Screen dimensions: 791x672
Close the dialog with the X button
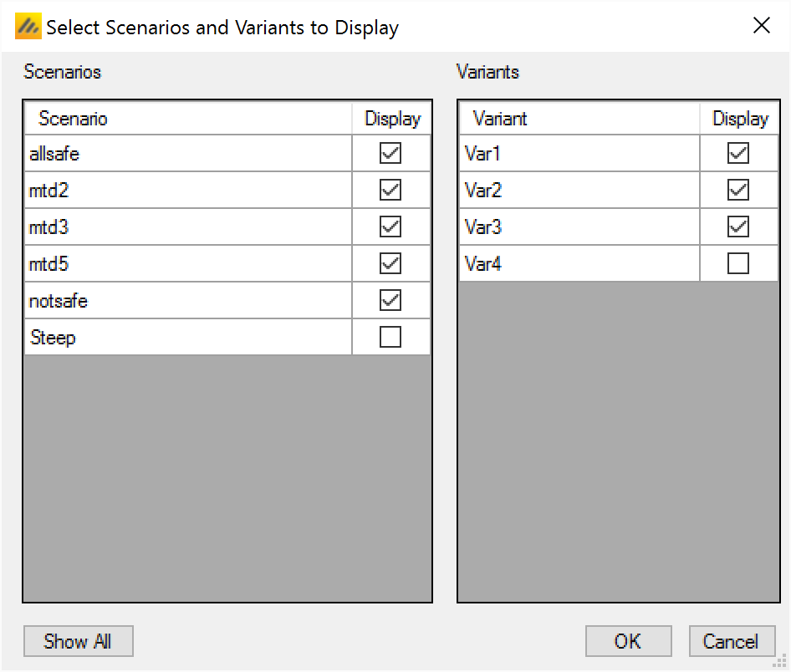coord(762,26)
